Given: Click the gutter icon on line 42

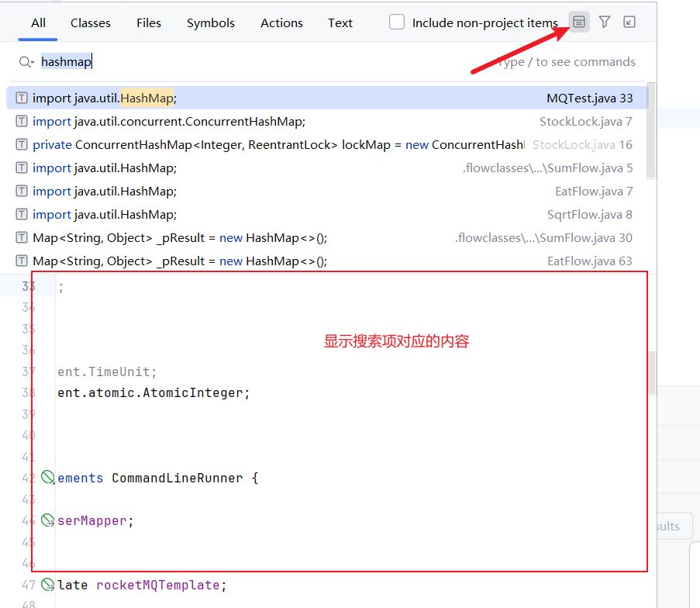Looking at the screenshot, I should (x=47, y=478).
